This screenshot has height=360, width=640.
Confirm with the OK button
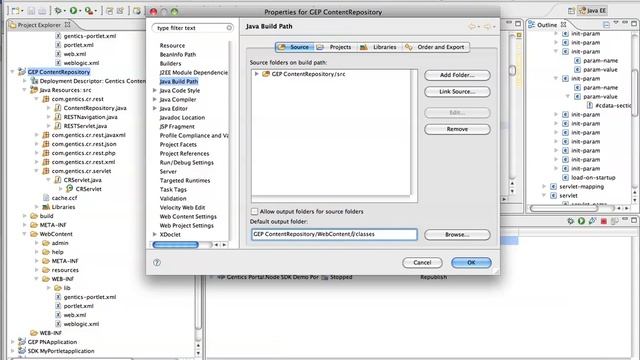click(471, 262)
